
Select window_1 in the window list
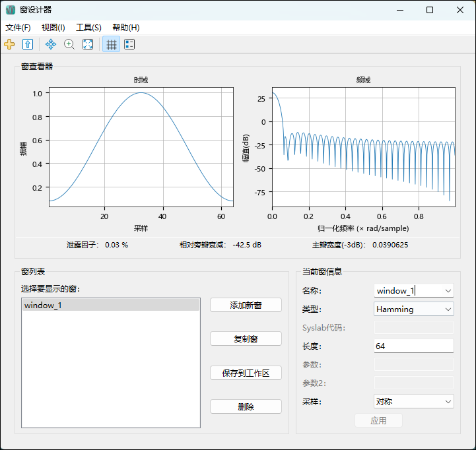110,305
